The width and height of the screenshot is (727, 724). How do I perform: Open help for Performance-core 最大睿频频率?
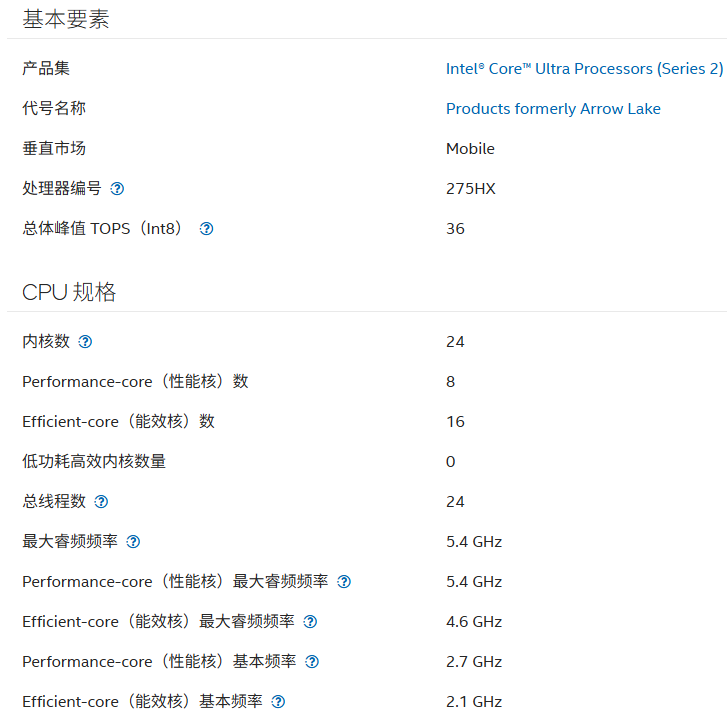click(344, 581)
